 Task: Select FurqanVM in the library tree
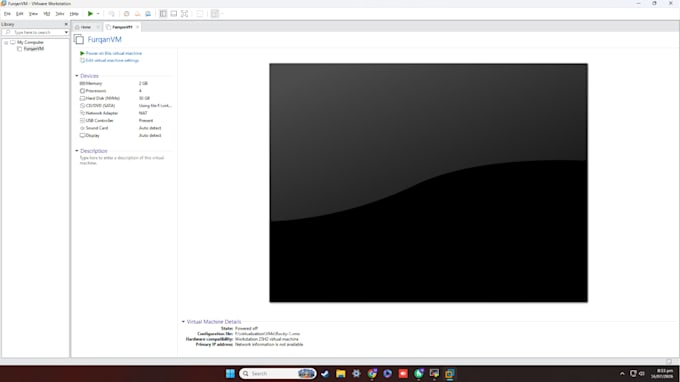pos(33,49)
